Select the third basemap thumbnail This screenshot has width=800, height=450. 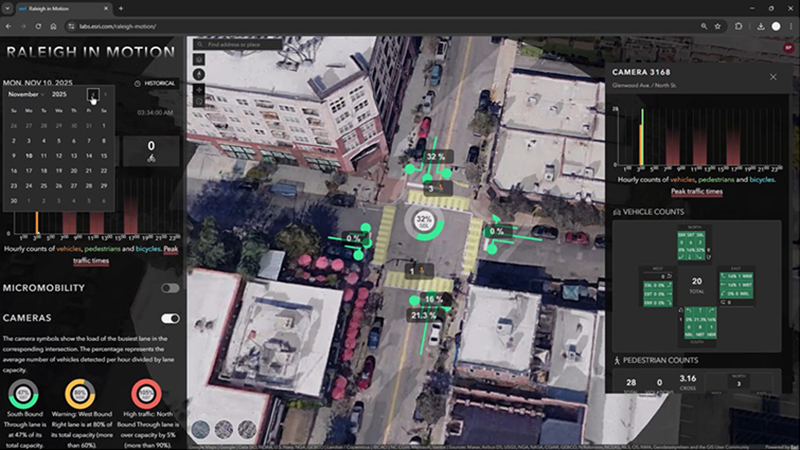(x=247, y=430)
